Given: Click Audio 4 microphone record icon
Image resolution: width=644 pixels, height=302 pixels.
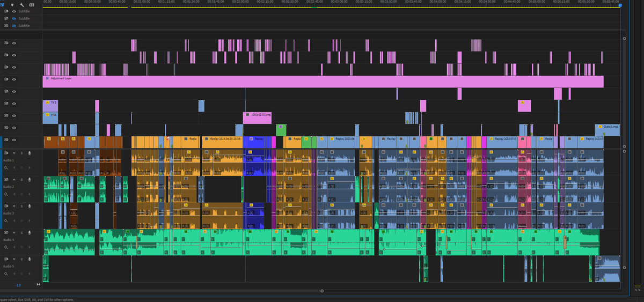Looking at the screenshot, I should pyautogui.click(x=30, y=232).
